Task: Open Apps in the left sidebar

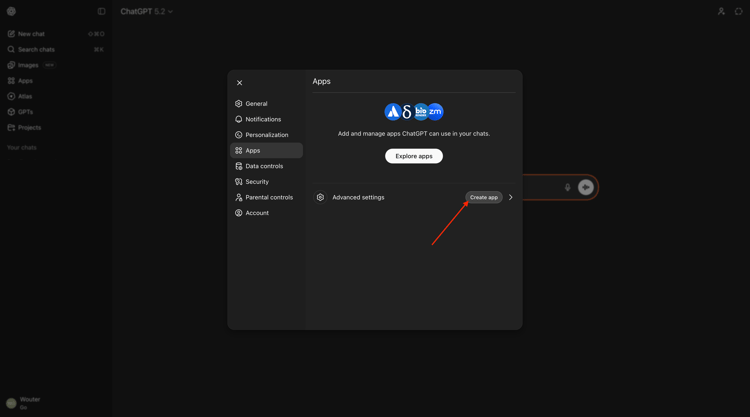Action: 56,81
